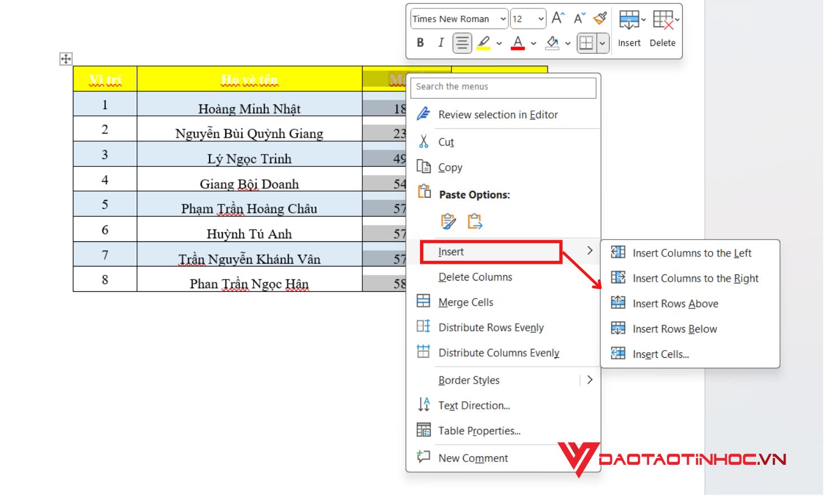
Task: Select Distribute Rows Evenly
Action: 503,327
